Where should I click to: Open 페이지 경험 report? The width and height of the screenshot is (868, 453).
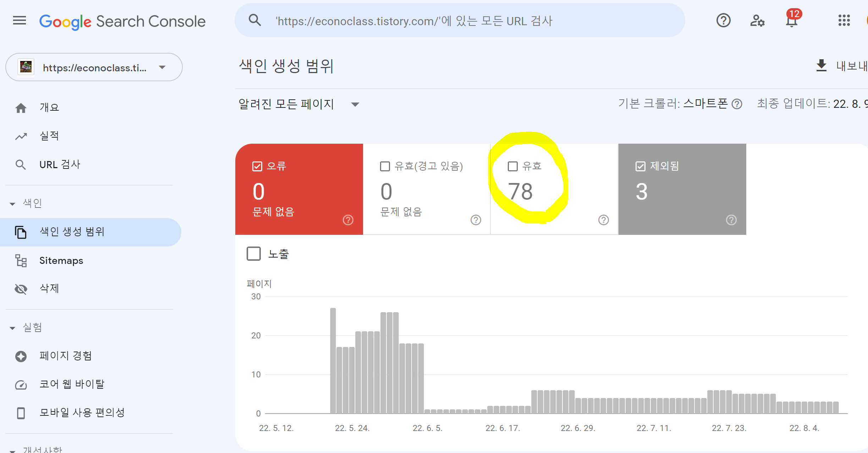click(x=66, y=356)
